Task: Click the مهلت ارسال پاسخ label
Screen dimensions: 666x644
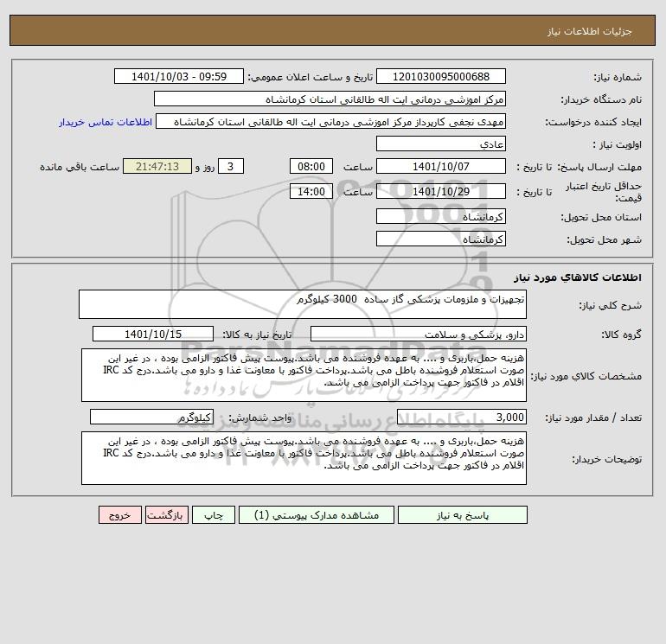Action: 599,167
